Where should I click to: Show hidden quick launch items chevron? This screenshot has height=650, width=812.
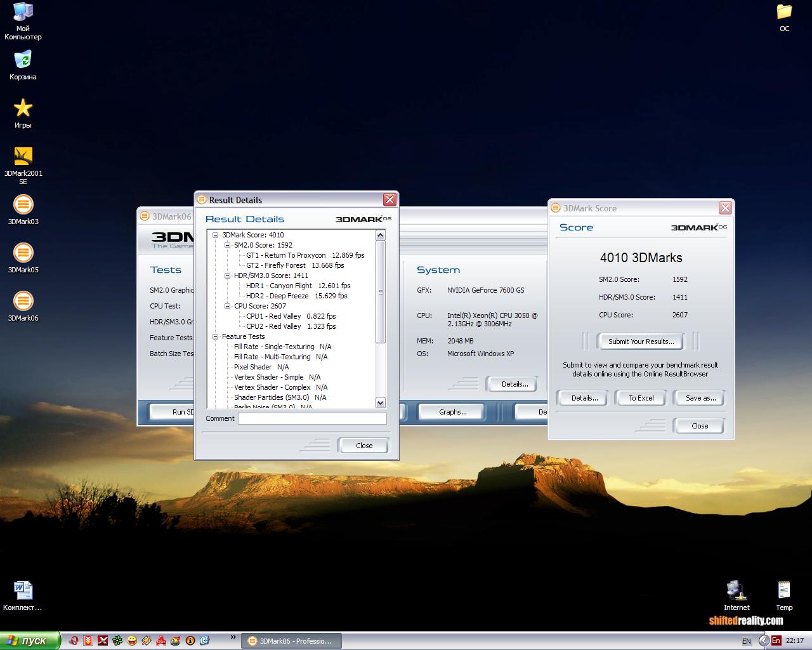click(233, 637)
